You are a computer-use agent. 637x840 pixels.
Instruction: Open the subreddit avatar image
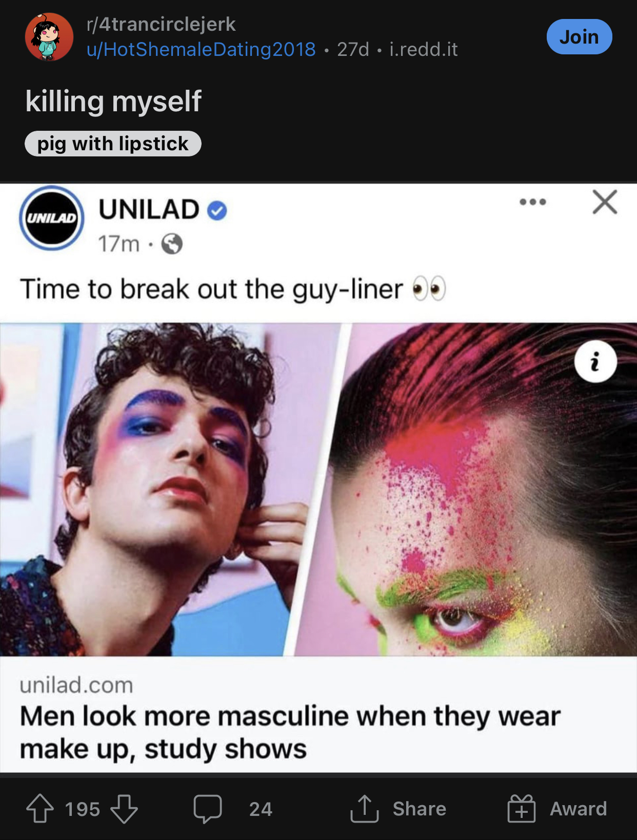coord(49,37)
